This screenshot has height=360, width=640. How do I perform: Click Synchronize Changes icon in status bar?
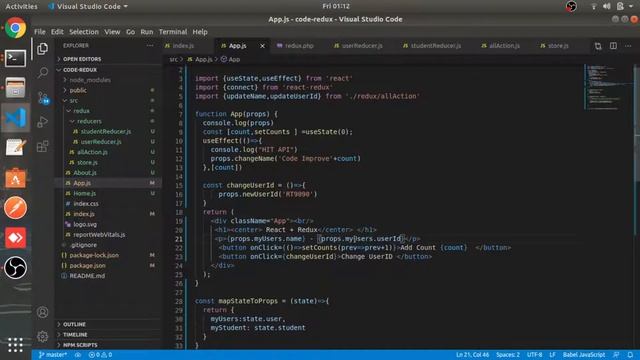tap(78, 355)
